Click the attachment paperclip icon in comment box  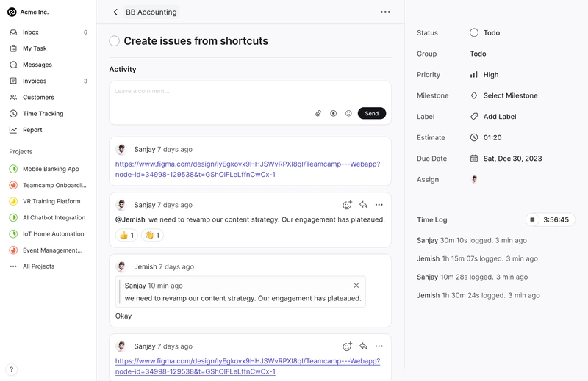tap(318, 113)
